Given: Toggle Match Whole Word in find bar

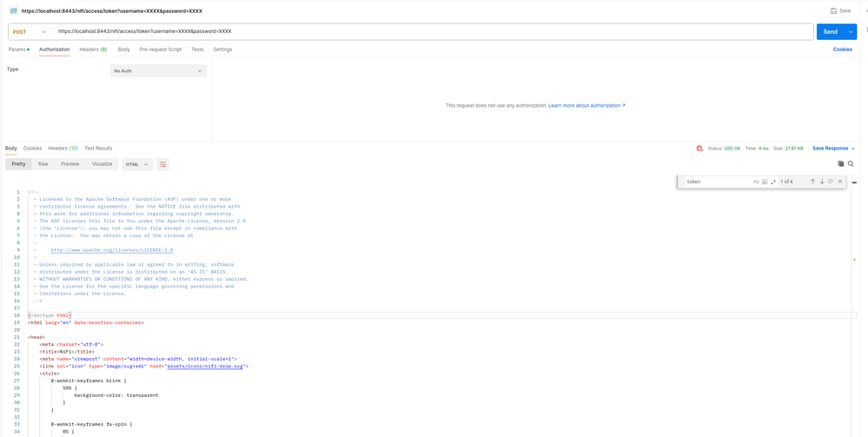Looking at the screenshot, I should pyautogui.click(x=765, y=182).
